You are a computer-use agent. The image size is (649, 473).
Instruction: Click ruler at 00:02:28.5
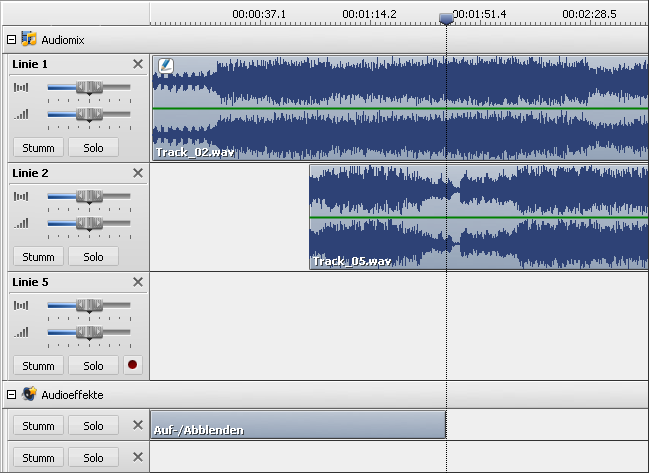click(589, 14)
